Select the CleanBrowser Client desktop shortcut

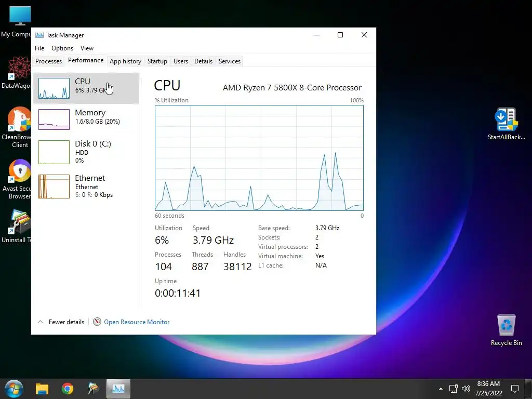click(x=16, y=128)
